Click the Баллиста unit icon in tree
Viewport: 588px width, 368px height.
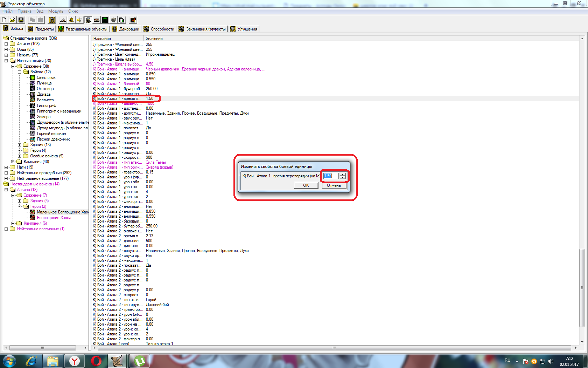33,100
